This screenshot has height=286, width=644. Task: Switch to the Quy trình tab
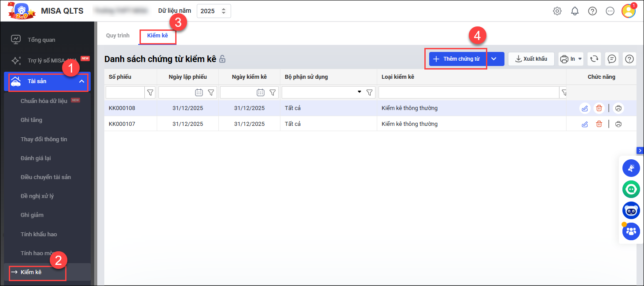coord(118,36)
